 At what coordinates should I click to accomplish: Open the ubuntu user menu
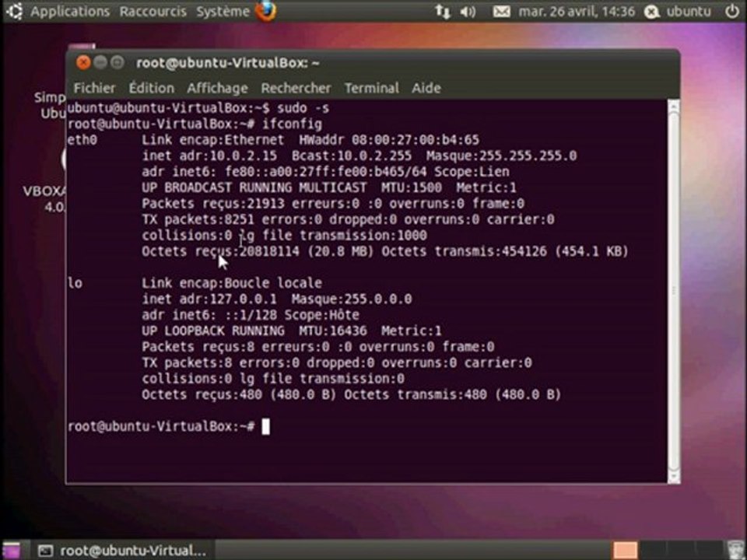pos(689,12)
